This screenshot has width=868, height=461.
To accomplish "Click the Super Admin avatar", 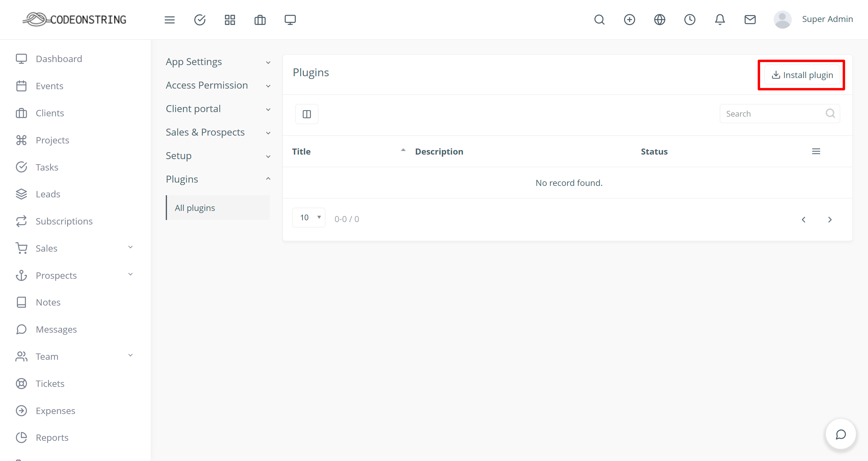I will pyautogui.click(x=782, y=20).
